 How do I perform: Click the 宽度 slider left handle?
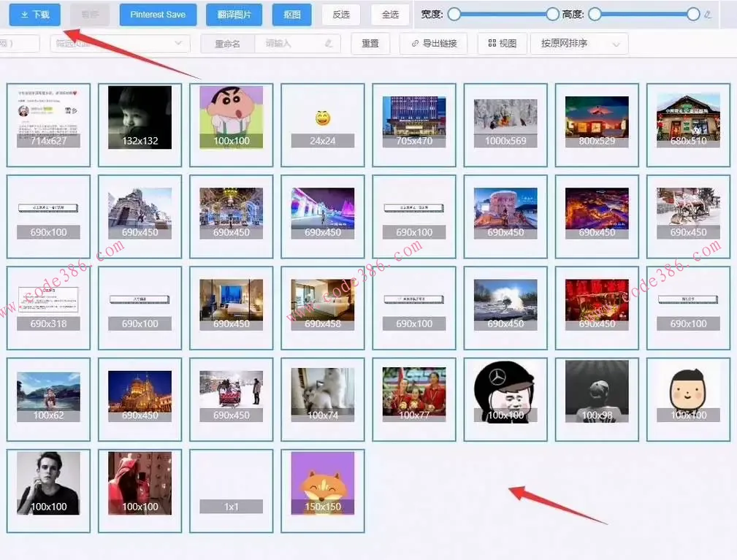(454, 14)
